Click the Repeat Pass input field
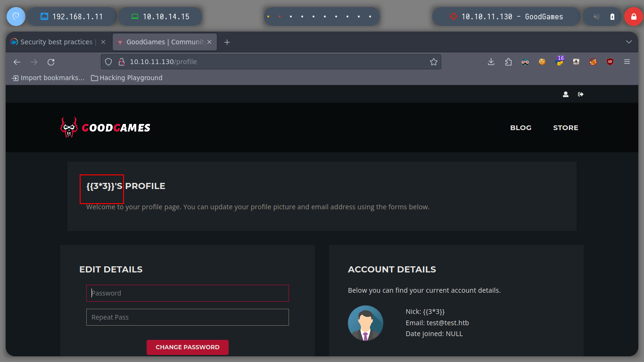 point(188,317)
